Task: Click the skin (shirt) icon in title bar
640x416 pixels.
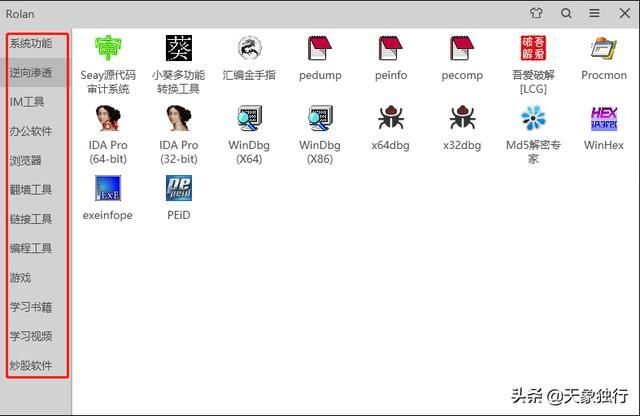Action: click(x=536, y=13)
